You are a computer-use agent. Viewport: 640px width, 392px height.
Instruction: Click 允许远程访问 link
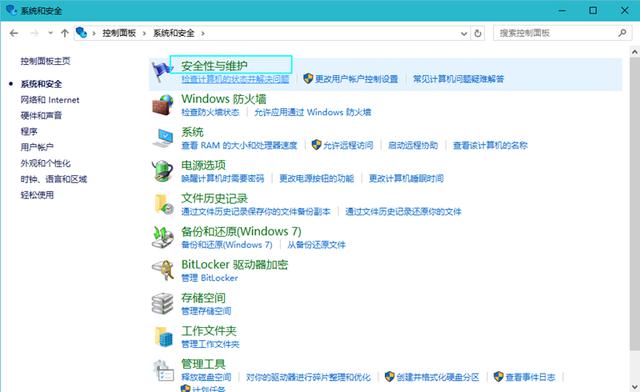click(348, 145)
